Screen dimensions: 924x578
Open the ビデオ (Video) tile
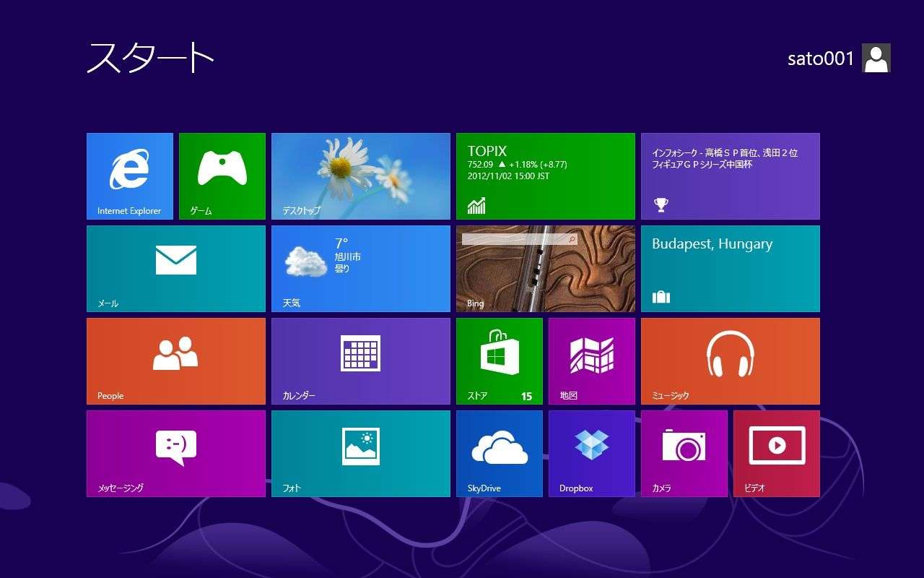click(777, 454)
